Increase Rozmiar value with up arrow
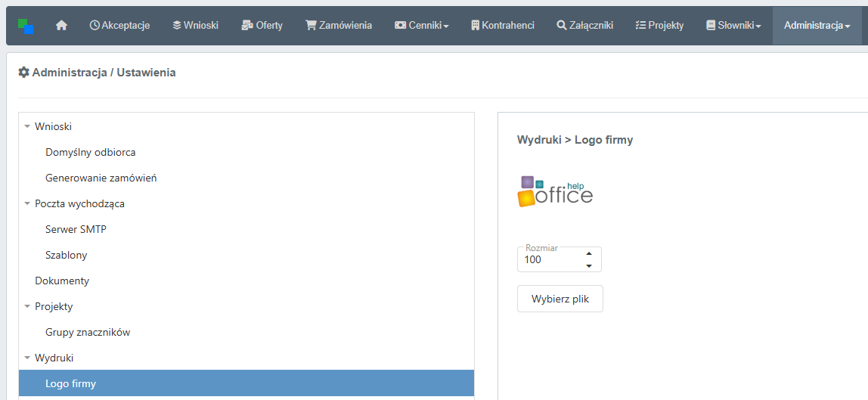Screen dimensions: 868x400 [588, 253]
